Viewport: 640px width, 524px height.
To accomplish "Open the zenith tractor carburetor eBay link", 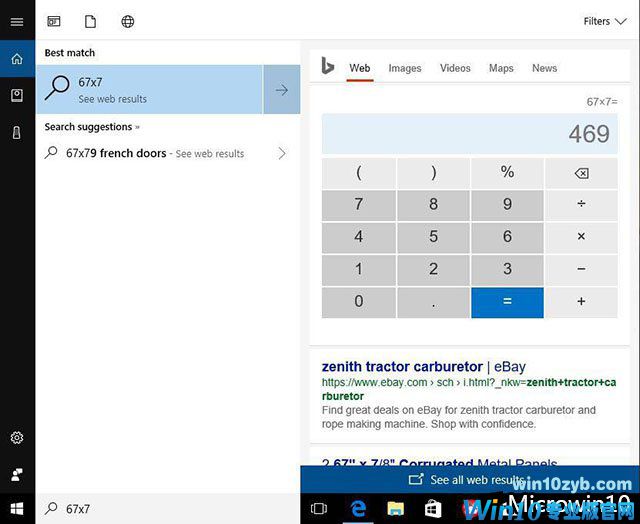I will click(423, 367).
